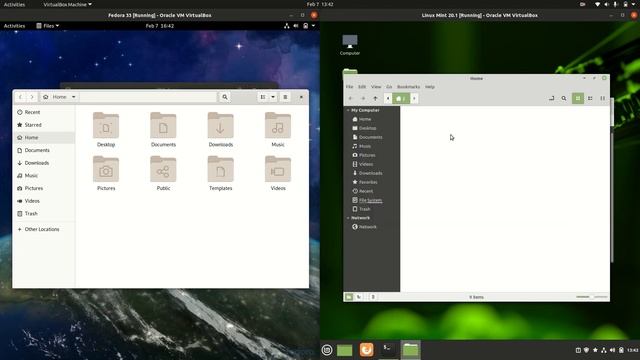Collapse My Computer section in Nemo
The width and height of the screenshot is (640, 360).
click(x=348, y=110)
